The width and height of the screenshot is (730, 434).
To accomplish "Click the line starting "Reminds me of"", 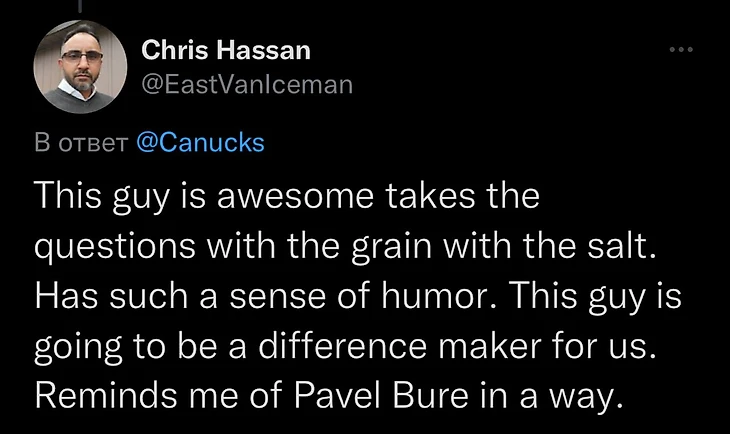I will (329, 396).
